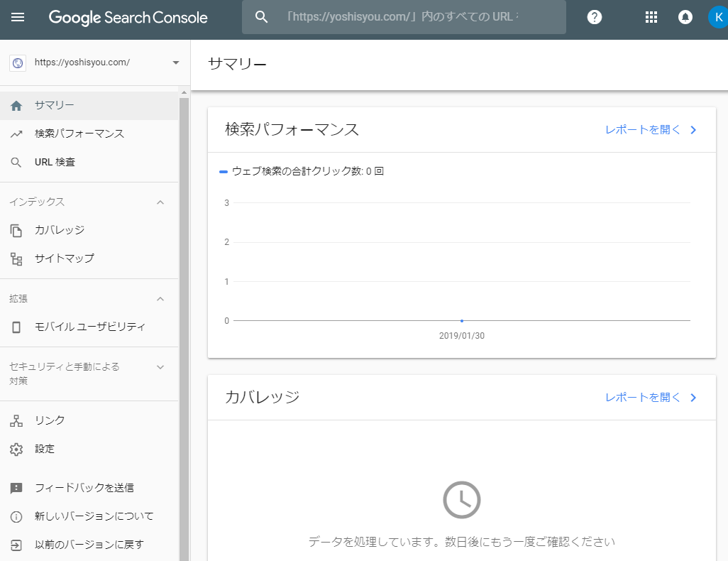Expand the セキュリティと手動による対策 section
Image resolution: width=728 pixels, height=561 pixels.
160,367
